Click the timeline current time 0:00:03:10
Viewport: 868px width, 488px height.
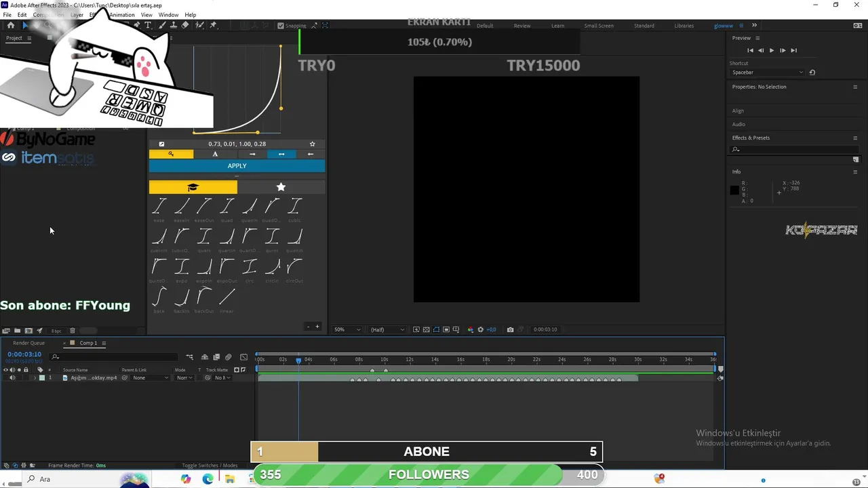24,354
